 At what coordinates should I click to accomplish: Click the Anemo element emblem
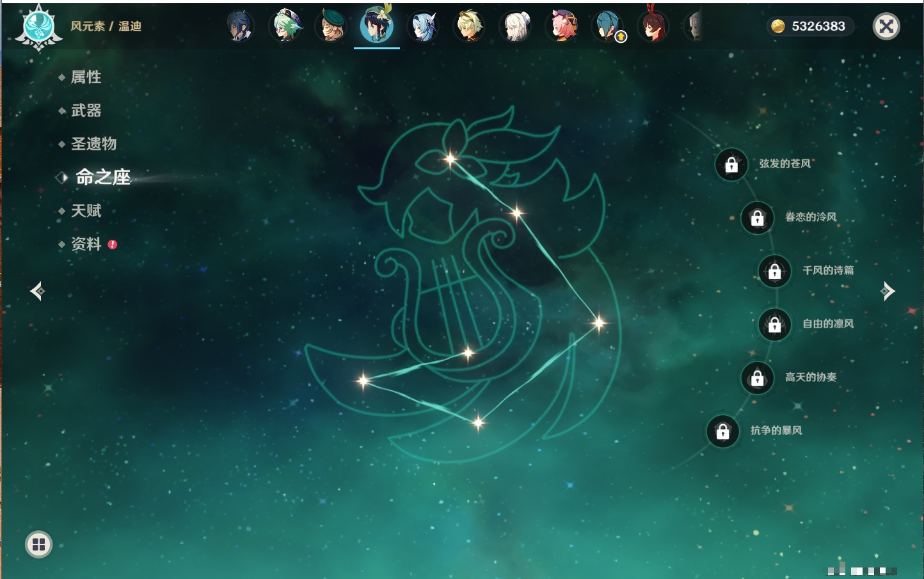click(38, 27)
